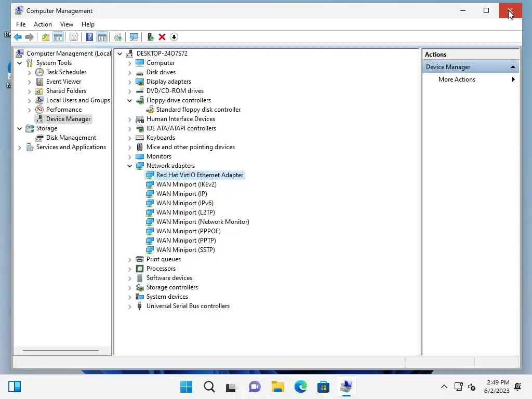Expand the Event Viewer node
The width and height of the screenshot is (532, 399).
click(x=30, y=82)
